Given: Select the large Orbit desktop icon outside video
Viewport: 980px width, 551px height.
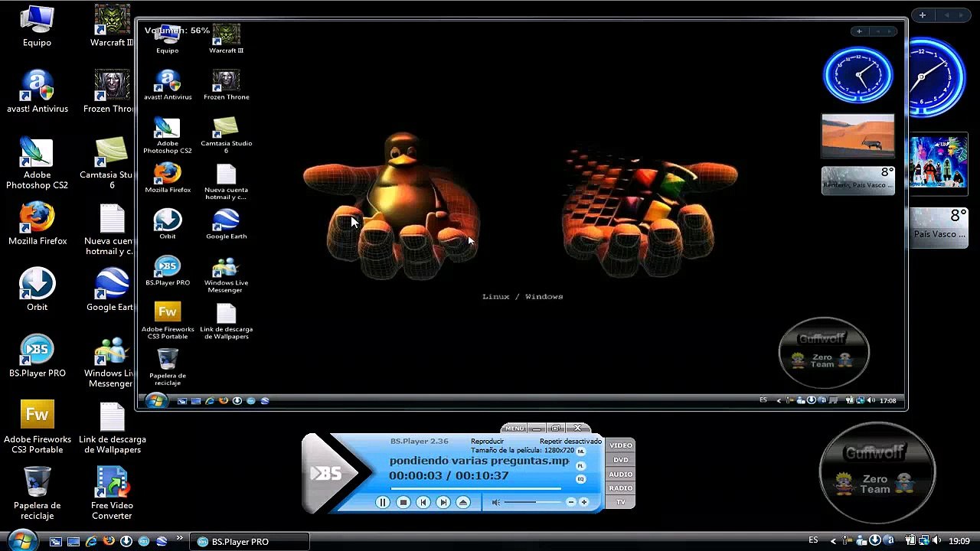Looking at the screenshot, I should click(x=37, y=289).
